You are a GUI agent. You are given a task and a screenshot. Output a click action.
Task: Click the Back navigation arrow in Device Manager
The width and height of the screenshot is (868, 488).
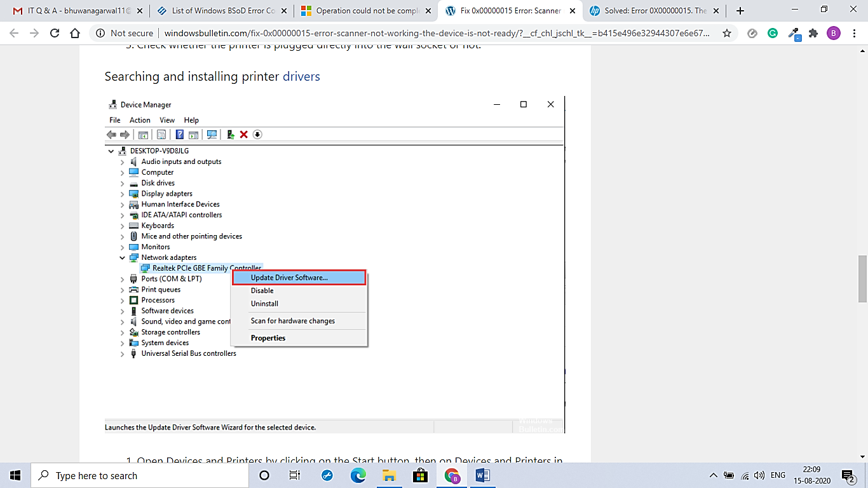111,134
